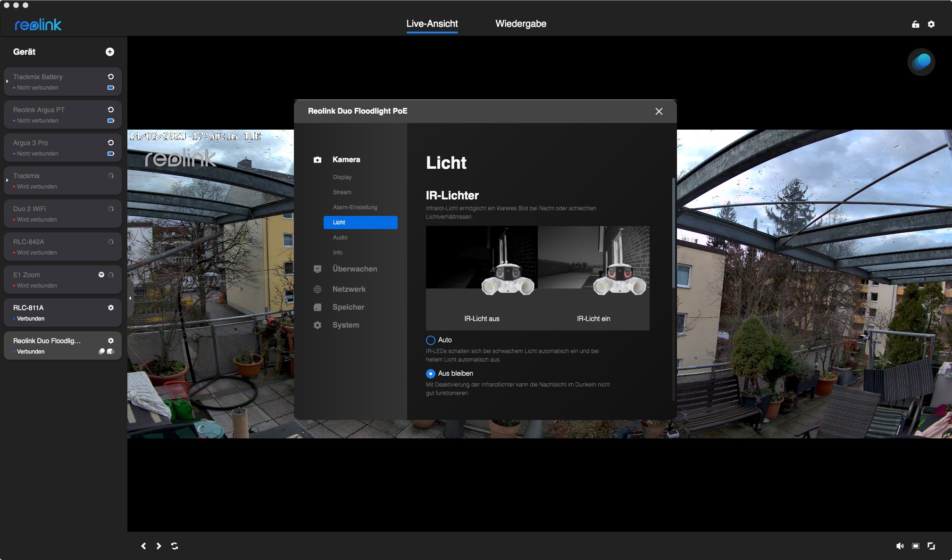Toggle the floodlight icon on Reolink Duo device
This screenshot has height=560, width=952.
point(101,352)
